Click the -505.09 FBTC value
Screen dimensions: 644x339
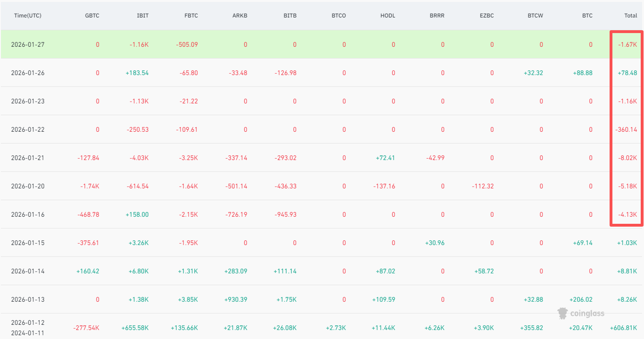(x=187, y=44)
